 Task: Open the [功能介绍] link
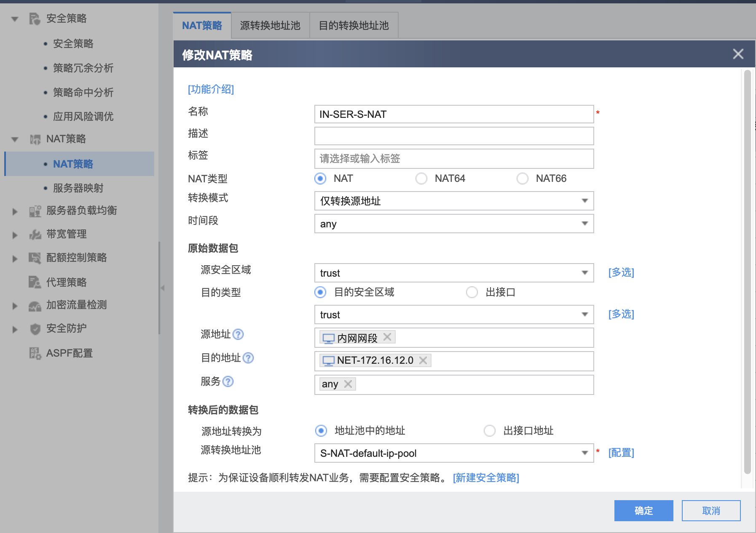[211, 89]
